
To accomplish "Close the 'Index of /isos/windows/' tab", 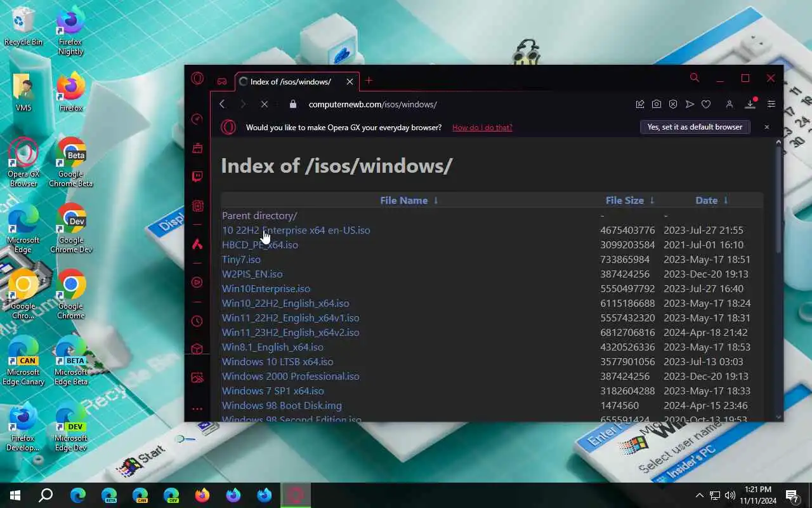I will point(350,81).
